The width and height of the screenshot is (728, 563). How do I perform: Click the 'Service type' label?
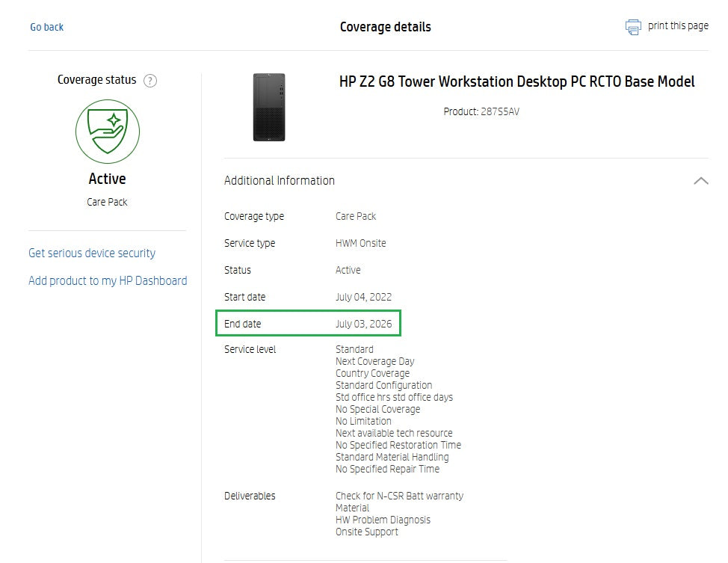pyautogui.click(x=250, y=244)
